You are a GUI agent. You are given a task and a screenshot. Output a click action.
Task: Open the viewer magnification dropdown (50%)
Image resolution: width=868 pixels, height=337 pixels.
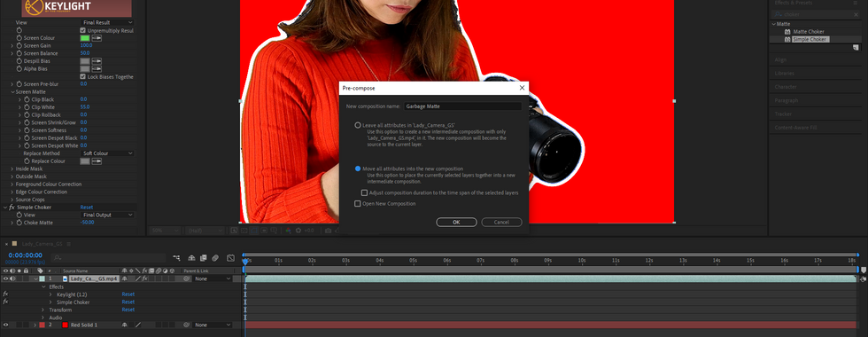click(x=165, y=230)
